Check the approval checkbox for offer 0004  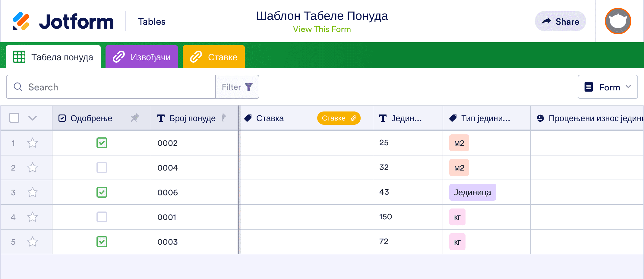[102, 168]
